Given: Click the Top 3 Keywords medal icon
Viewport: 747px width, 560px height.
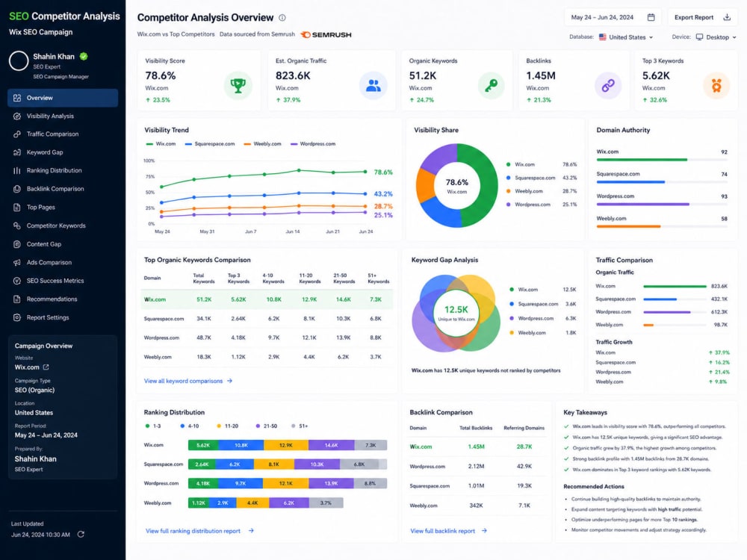Looking at the screenshot, I should pyautogui.click(x=716, y=86).
